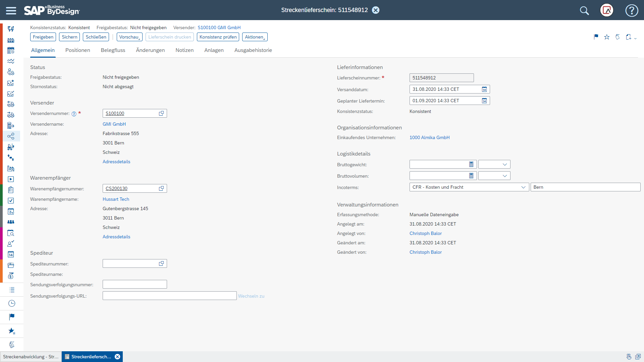The height and width of the screenshot is (362, 644).
Task: Open calendar picker for Versanddatum
Action: point(484,89)
